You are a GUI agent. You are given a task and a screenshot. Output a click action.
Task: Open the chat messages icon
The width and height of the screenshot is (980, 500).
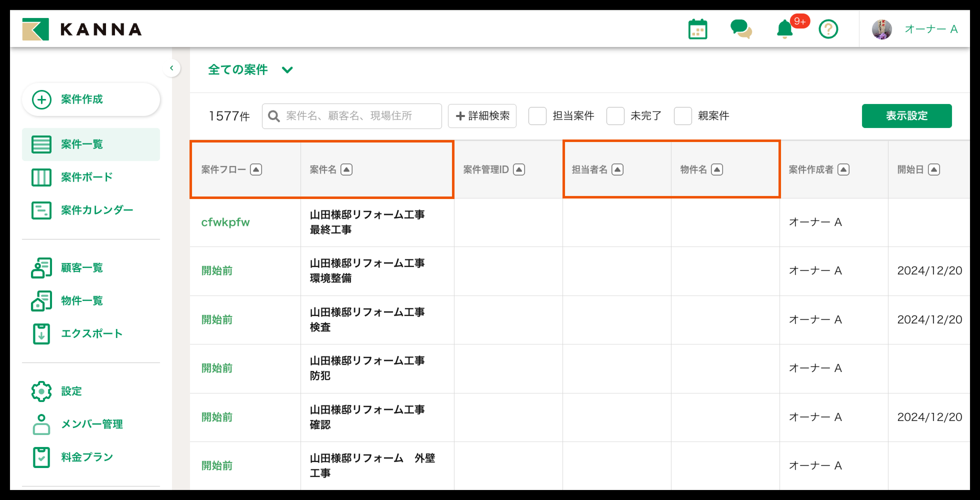(x=741, y=29)
